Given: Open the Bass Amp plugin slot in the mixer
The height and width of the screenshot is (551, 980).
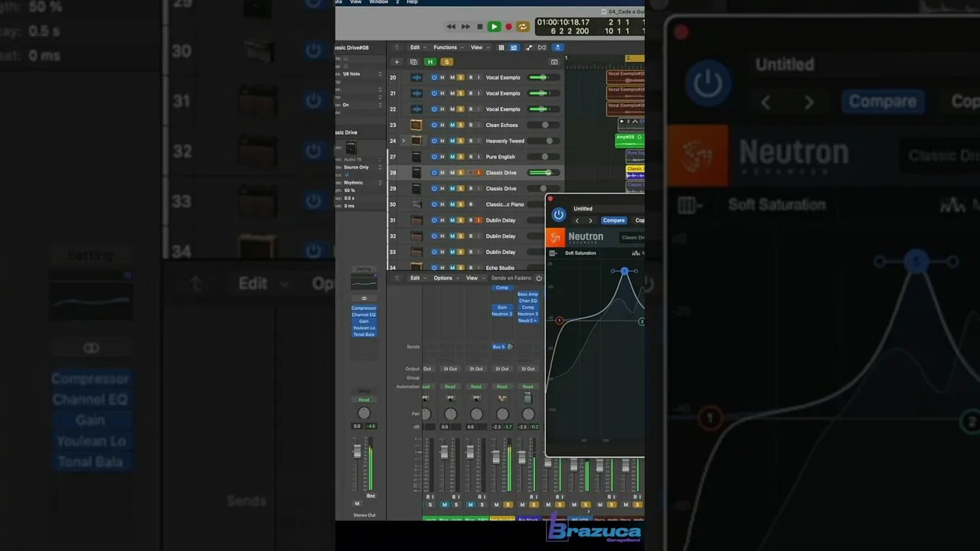Looking at the screenshot, I should 528,294.
